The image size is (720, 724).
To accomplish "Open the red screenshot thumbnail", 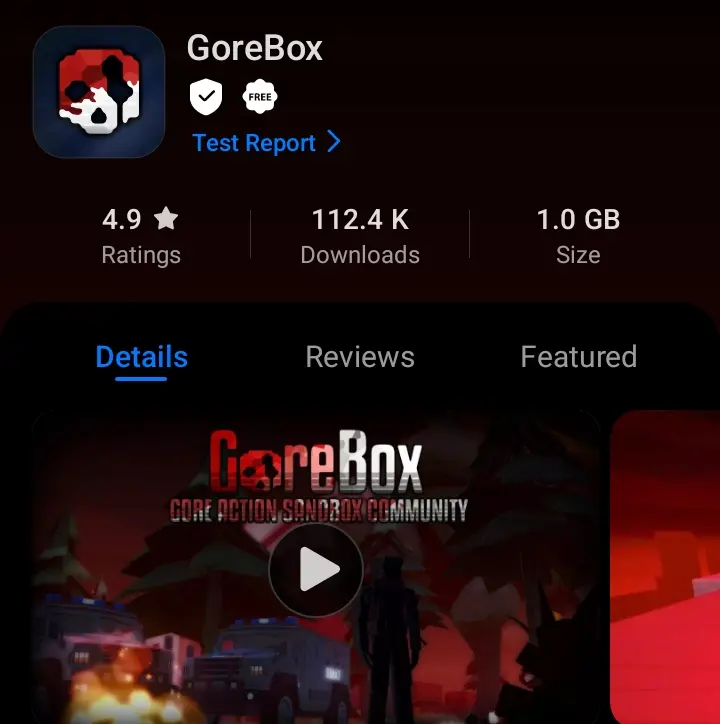I will 665,567.
